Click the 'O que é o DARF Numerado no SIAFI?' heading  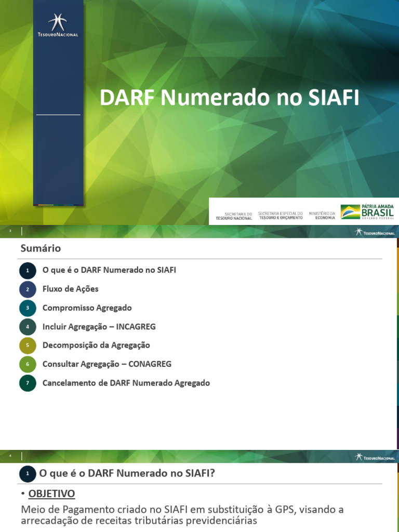(x=127, y=473)
